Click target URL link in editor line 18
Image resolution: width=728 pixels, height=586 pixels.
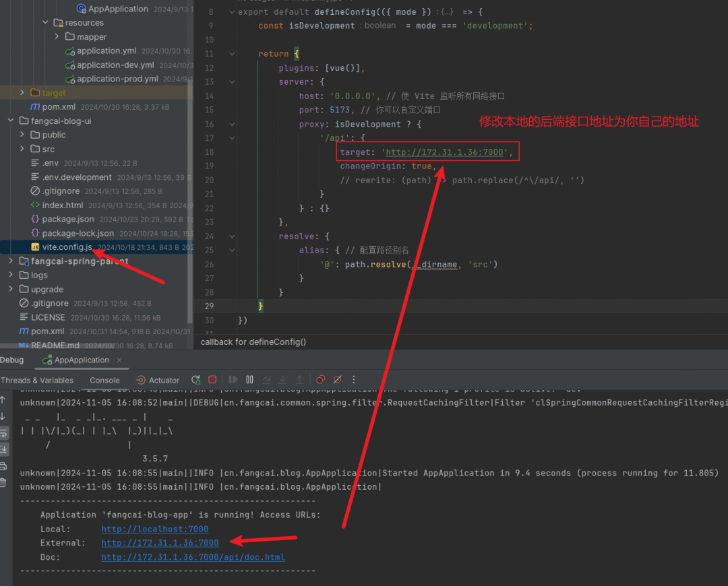pos(444,152)
